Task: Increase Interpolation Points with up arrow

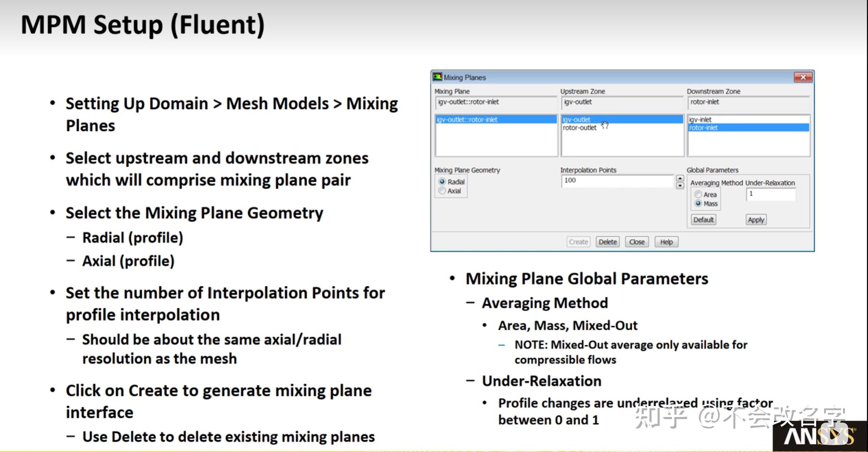Action: [x=680, y=178]
